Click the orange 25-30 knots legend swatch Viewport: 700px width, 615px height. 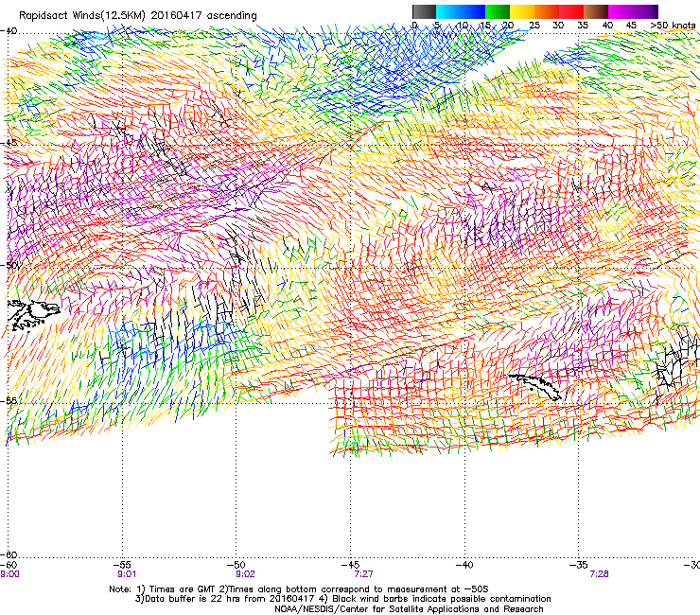547,11
